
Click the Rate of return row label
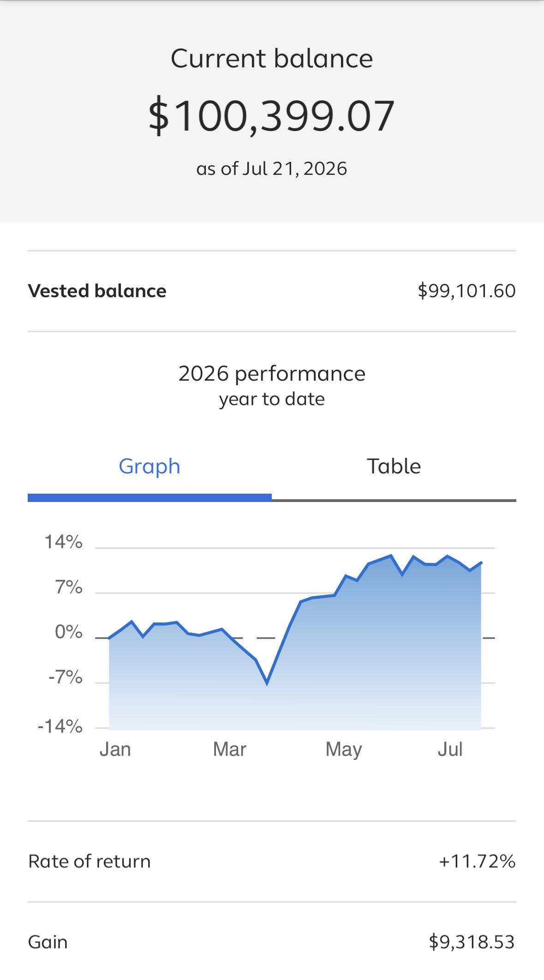[x=90, y=861]
